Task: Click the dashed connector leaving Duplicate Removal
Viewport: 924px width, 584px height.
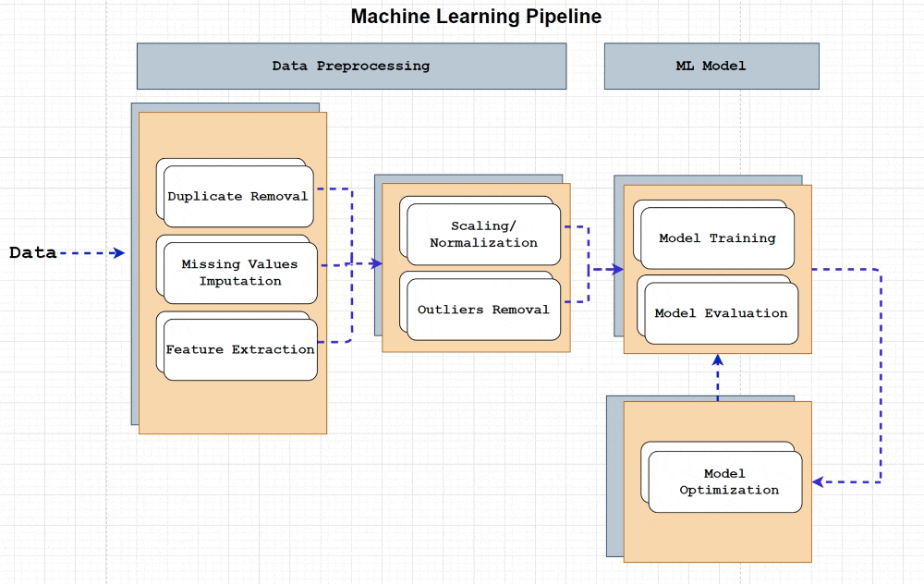Action: pyautogui.click(x=334, y=189)
